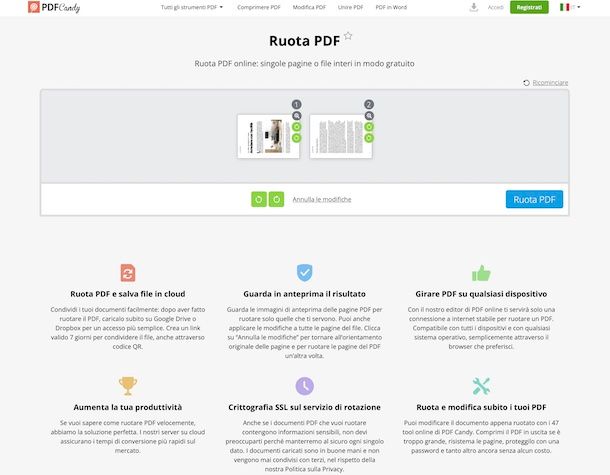Rotate all pages with second green toolbar button

(x=277, y=199)
